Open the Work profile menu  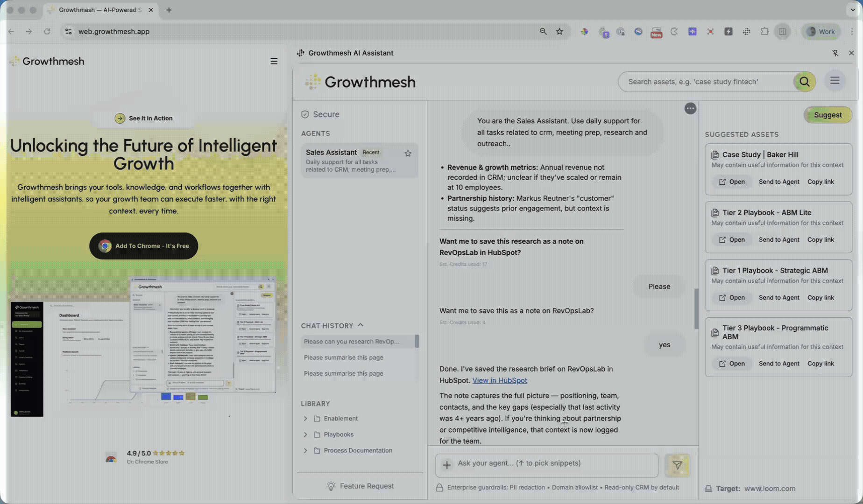(x=821, y=31)
